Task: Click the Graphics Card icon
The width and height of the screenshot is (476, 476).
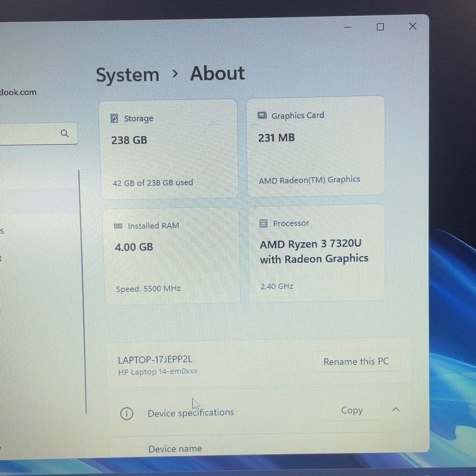Action: 262,115
